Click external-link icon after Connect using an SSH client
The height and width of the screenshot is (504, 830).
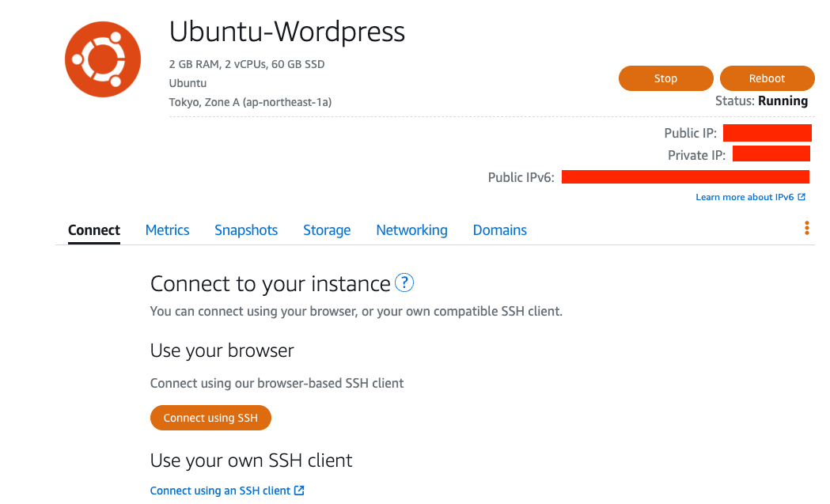click(299, 491)
